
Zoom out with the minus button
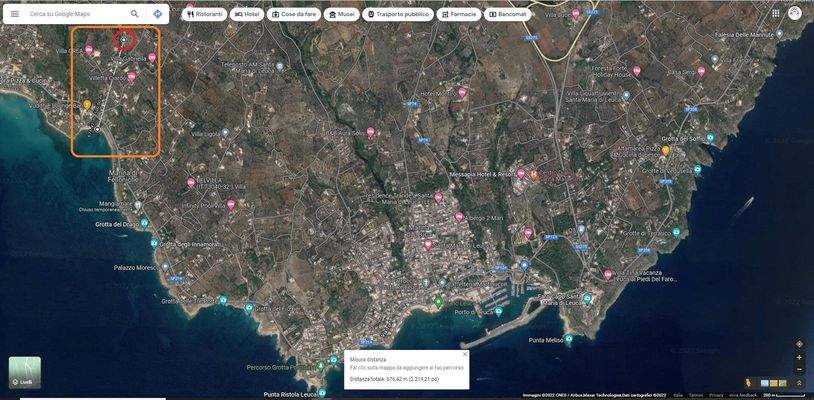pos(799,369)
